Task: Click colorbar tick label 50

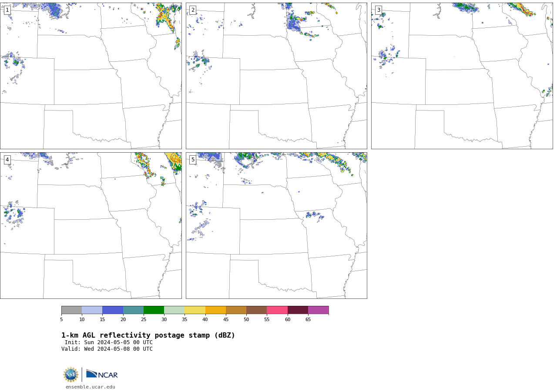Action: (x=246, y=320)
